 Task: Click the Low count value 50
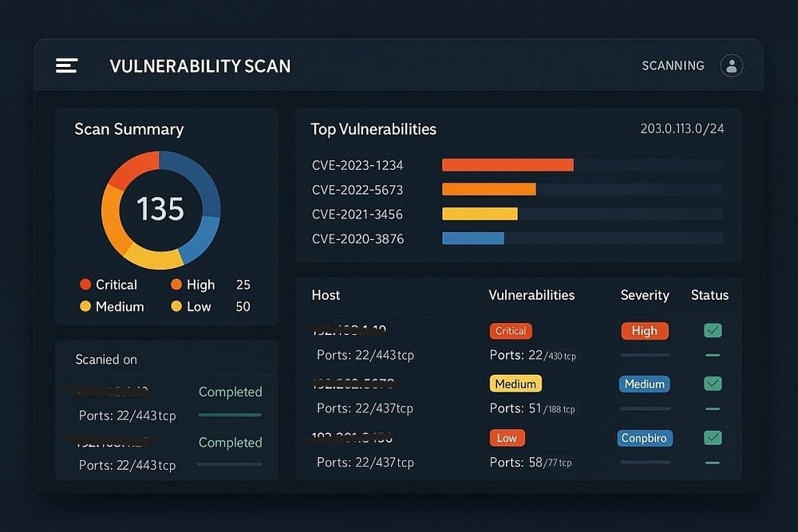coord(243,307)
